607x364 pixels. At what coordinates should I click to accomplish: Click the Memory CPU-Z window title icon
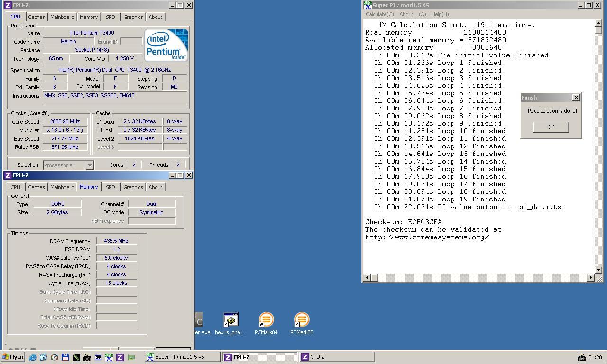pos(8,175)
